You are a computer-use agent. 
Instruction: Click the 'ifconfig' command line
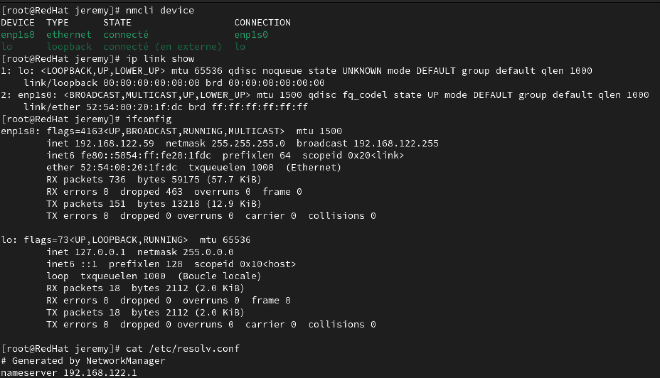tap(148, 119)
